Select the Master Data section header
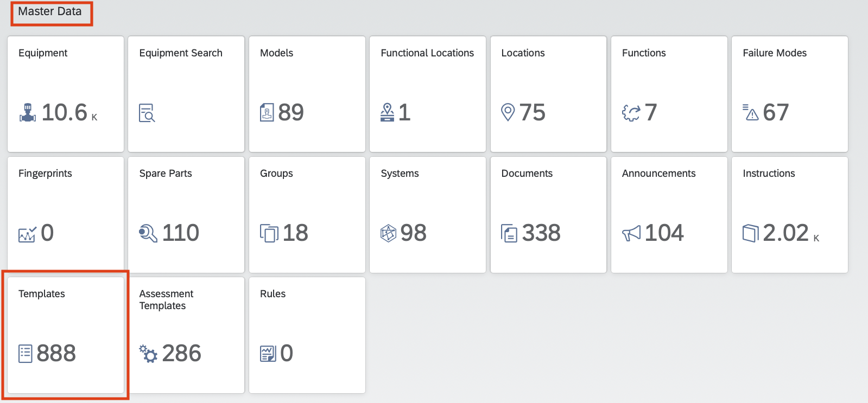 (50, 11)
